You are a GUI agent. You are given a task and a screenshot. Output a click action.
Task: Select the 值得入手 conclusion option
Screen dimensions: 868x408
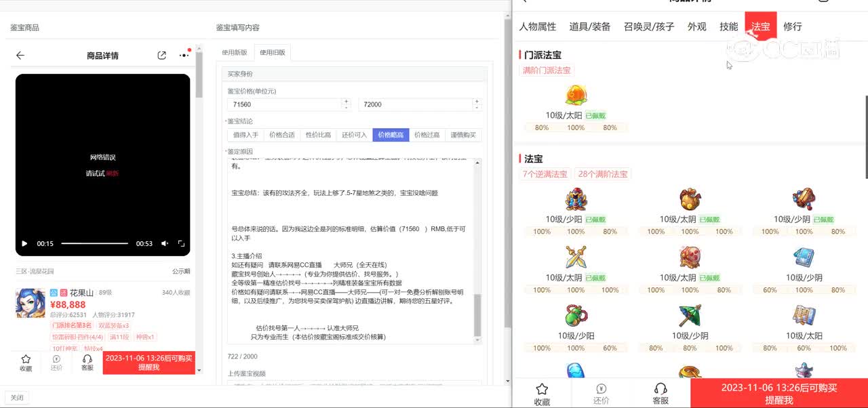point(245,135)
